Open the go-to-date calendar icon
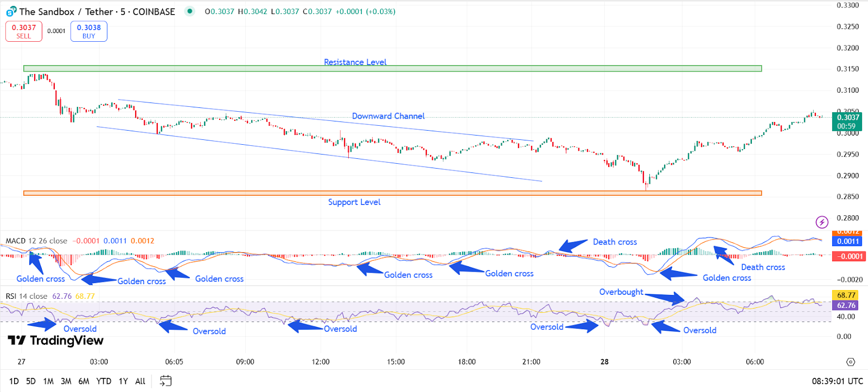Image resolution: width=868 pixels, height=392 pixels. (165, 381)
